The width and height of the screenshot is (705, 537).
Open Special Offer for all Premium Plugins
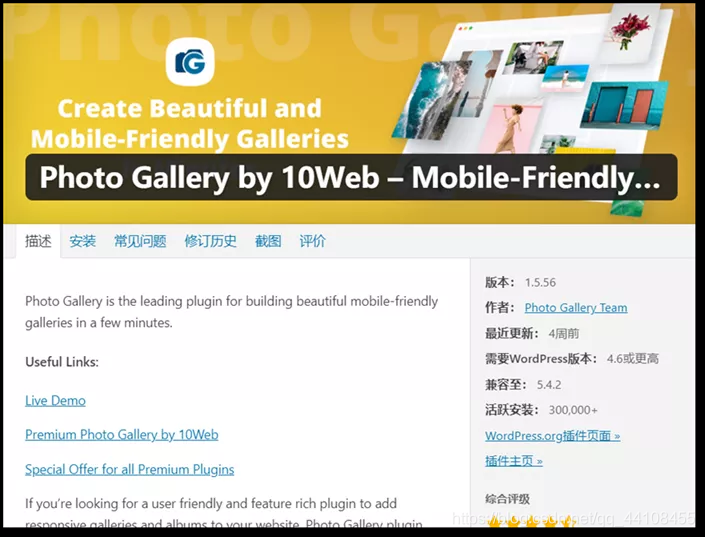coord(129,469)
